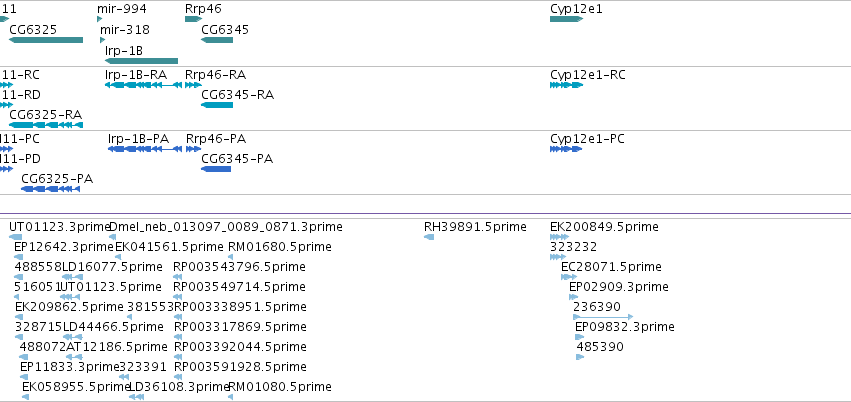The image size is (851, 402).
Task: Select the Irp-1B gene bar
Action: 141,61
